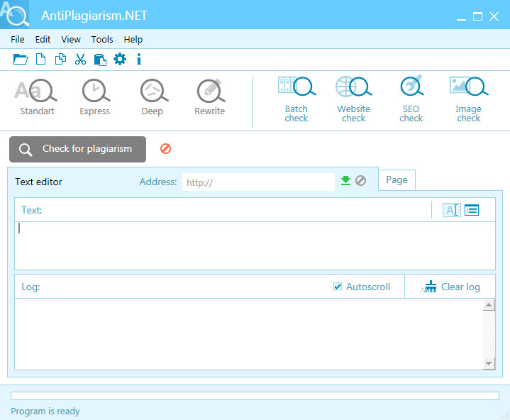Screen dimensions: 510x420
Task: Cut text with the scissors icon
Action: point(80,59)
